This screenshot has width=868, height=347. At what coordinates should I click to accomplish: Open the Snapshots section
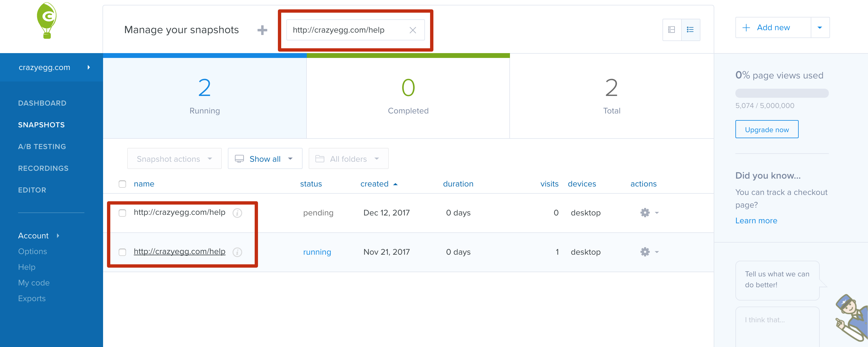point(42,125)
